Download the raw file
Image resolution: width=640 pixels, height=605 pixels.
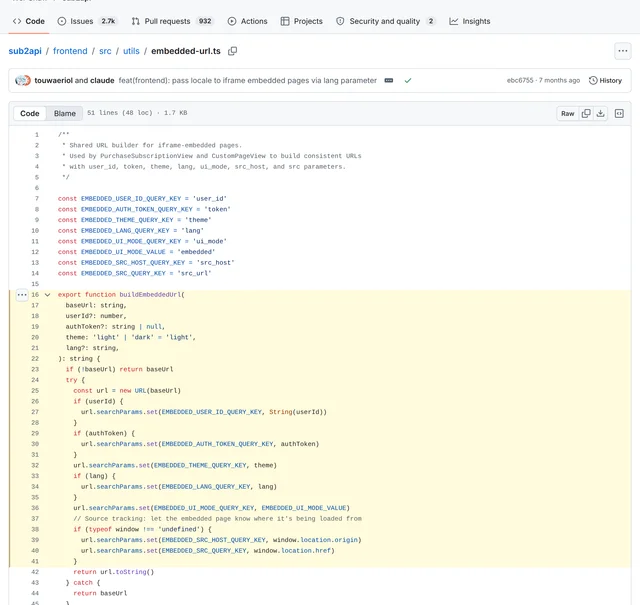[600, 113]
